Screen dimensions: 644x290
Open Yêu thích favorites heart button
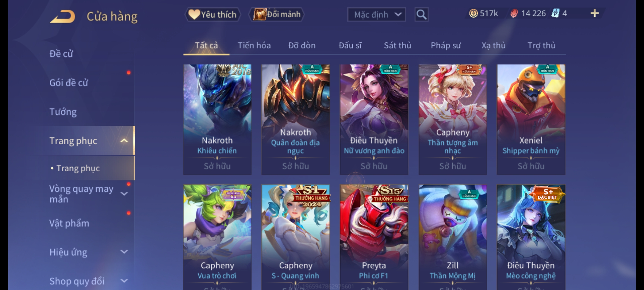213,15
